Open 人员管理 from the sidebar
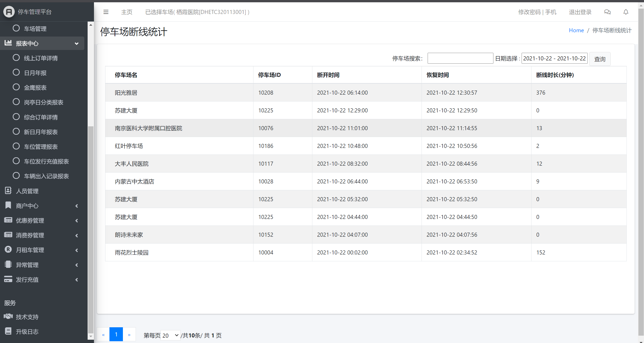Viewport: 644px width, 343px height. tap(27, 191)
